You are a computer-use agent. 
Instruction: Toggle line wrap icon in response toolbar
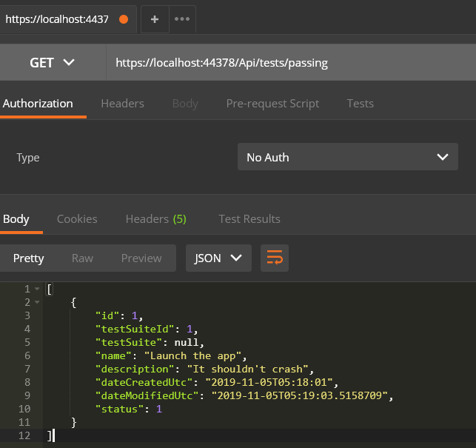[275, 258]
